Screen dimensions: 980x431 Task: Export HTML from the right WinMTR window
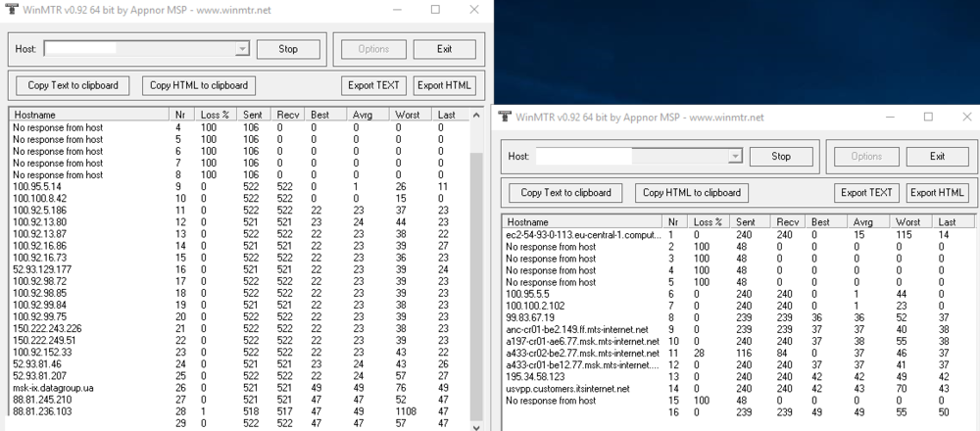tap(938, 193)
